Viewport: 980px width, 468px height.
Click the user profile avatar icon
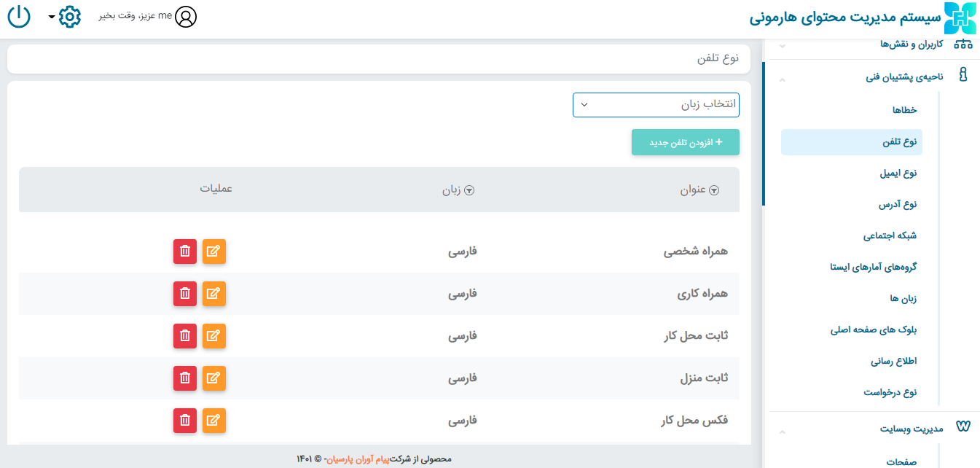pos(187,17)
